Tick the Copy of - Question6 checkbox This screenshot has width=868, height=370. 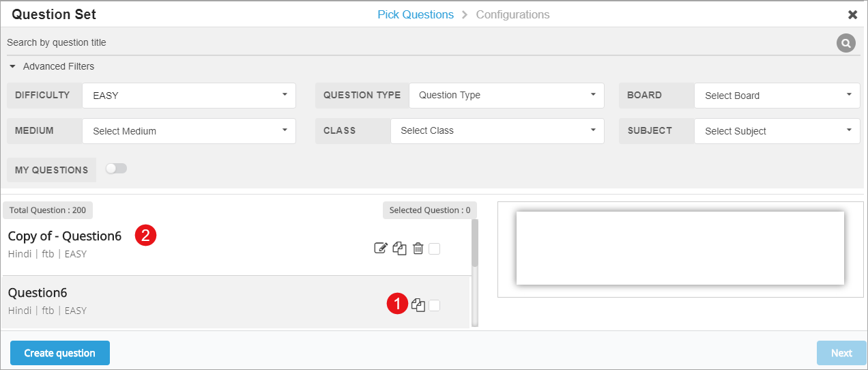pyautogui.click(x=435, y=248)
